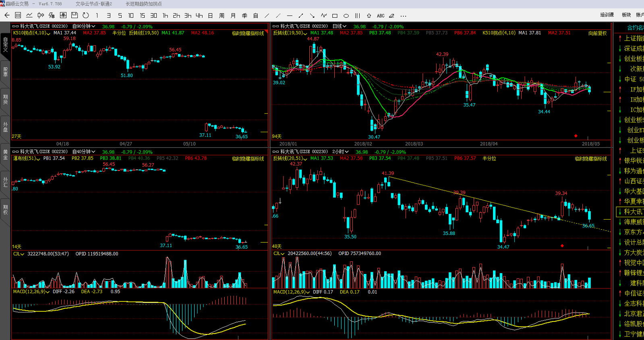This screenshot has width=644, height=340.
Task: Select the ABC text annotation tool
Action: click(x=381, y=16)
